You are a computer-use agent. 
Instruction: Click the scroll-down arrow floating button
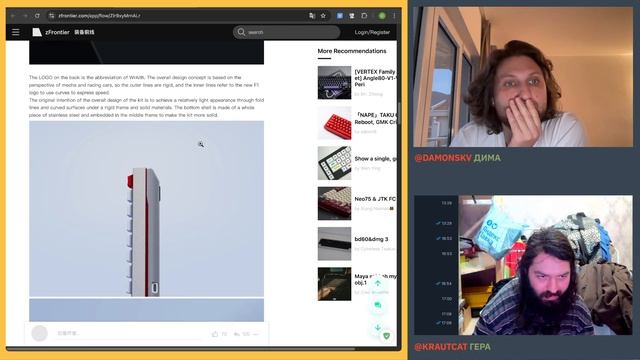coord(378,327)
